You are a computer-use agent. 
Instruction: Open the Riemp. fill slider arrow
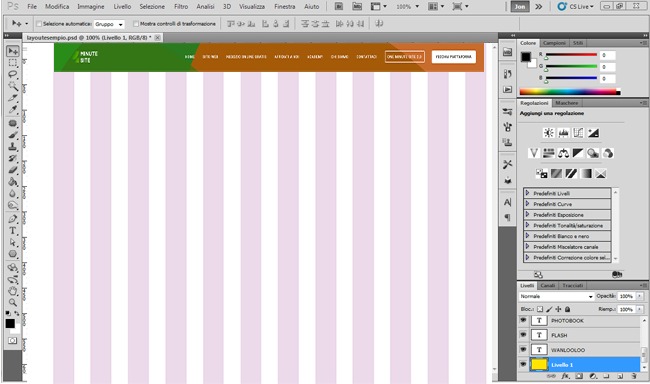(640, 309)
